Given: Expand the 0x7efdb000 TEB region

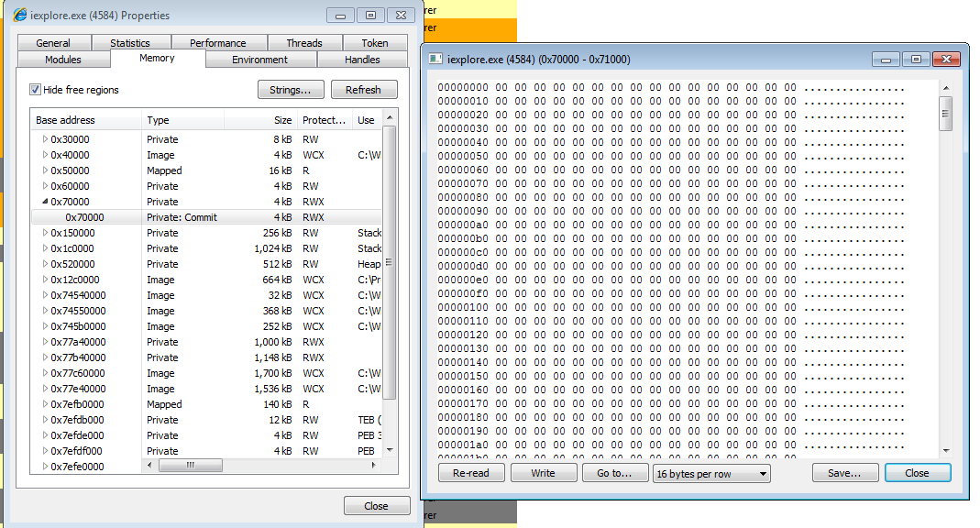Looking at the screenshot, I should (x=45, y=420).
